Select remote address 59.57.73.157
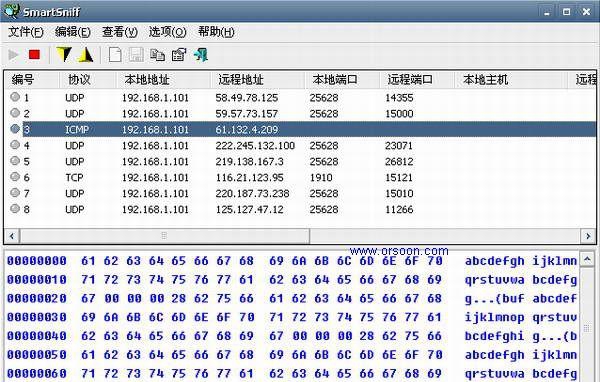This screenshot has width=600, height=382. pyautogui.click(x=246, y=114)
